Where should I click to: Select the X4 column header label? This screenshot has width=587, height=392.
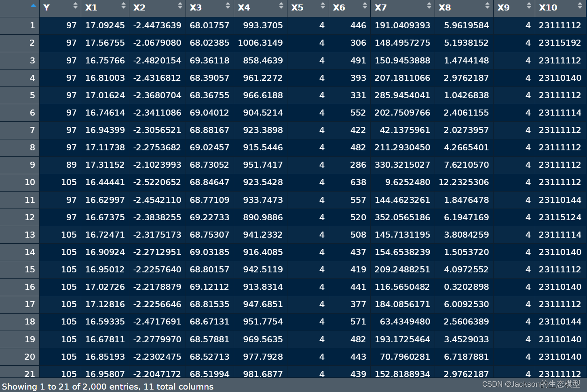244,8
